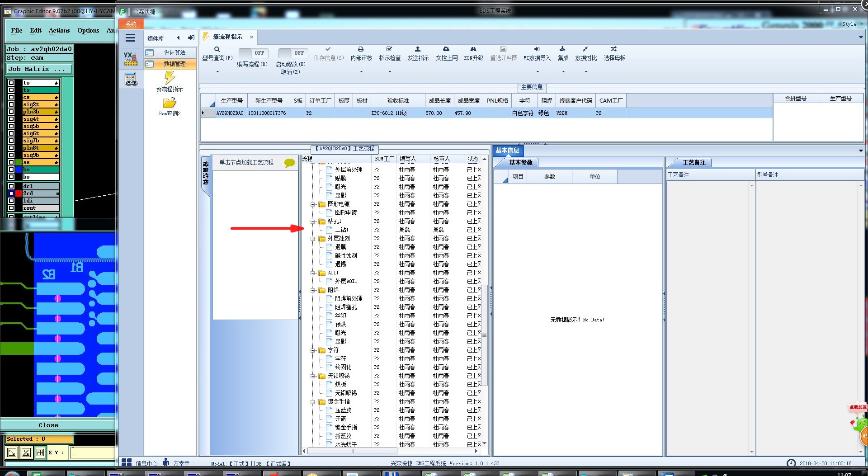This screenshot has width=868, height=476.
Task: Open 指示检查 dropdown arrow
Action: click(x=389, y=71)
